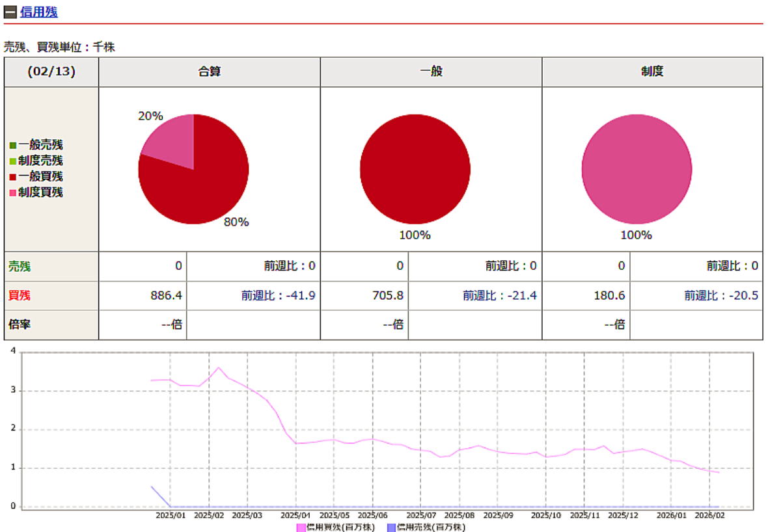Viewport: 768px width, 532px height.
Task: Click the 売残 row label
Action: click(x=20, y=266)
